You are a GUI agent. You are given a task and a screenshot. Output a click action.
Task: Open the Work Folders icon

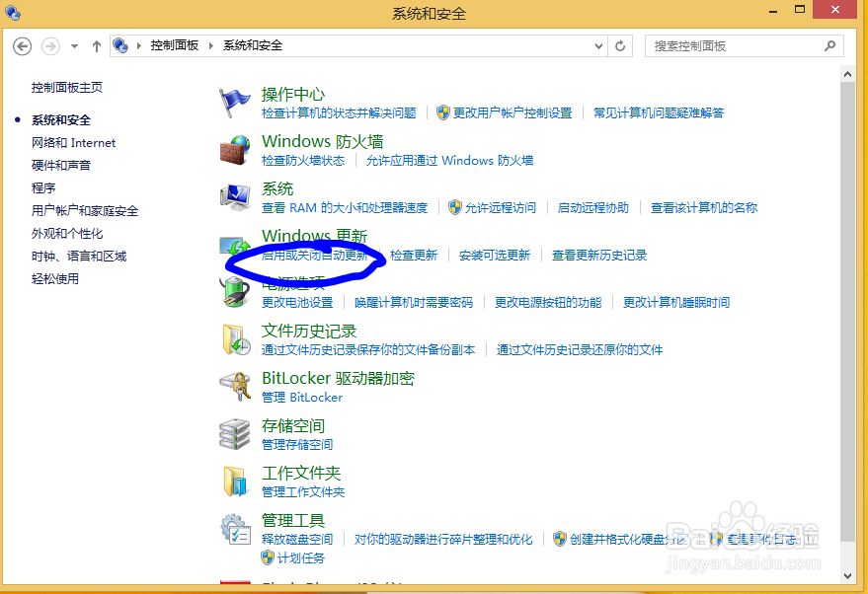tap(235, 482)
